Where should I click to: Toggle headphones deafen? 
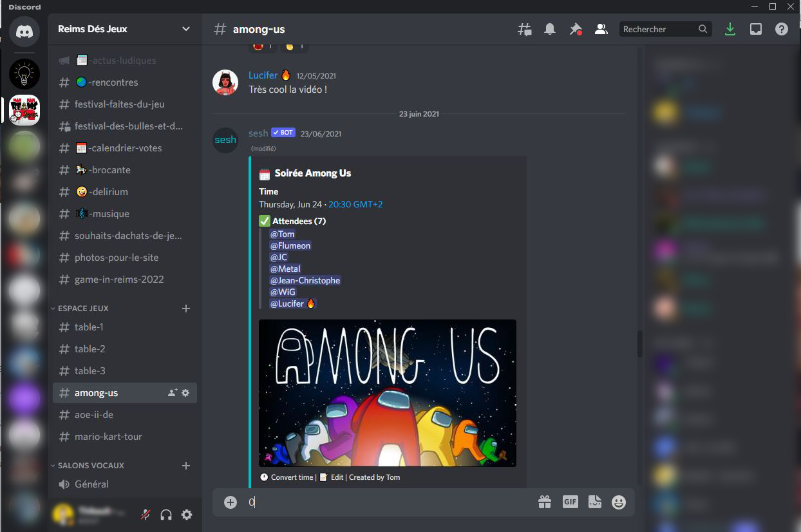tap(166, 515)
